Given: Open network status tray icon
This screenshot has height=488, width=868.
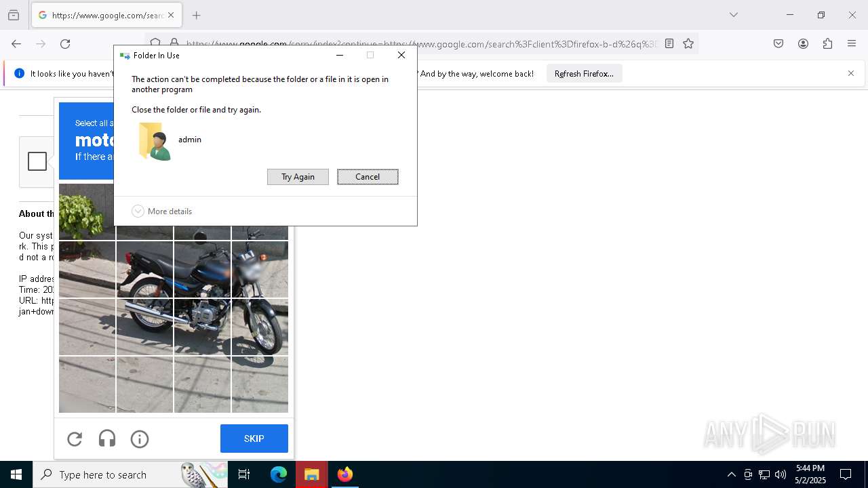Looking at the screenshot, I should 764,474.
